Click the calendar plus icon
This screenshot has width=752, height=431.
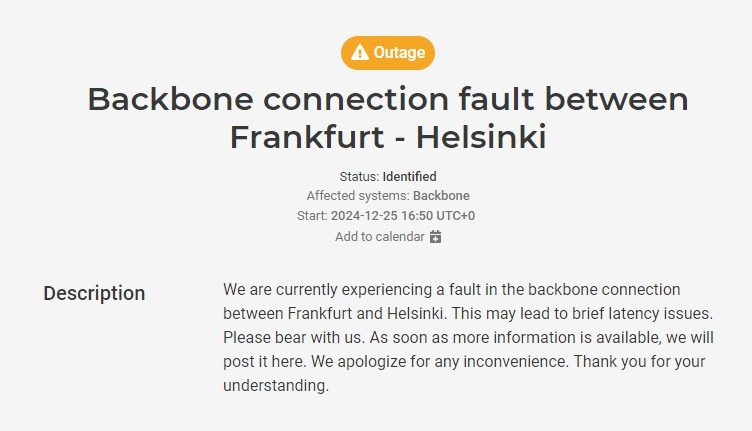[435, 236]
